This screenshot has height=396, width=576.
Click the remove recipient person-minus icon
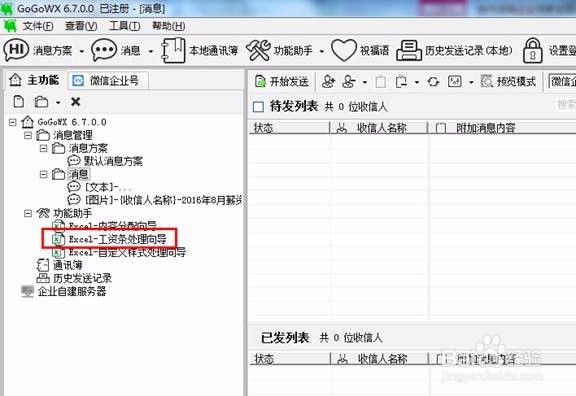(349, 82)
